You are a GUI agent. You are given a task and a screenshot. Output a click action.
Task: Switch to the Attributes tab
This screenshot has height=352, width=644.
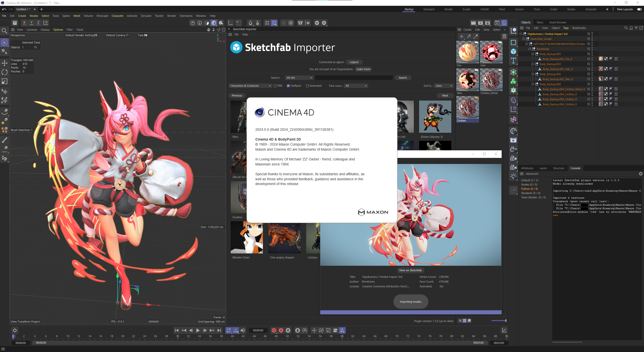click(x=527, y=168)
